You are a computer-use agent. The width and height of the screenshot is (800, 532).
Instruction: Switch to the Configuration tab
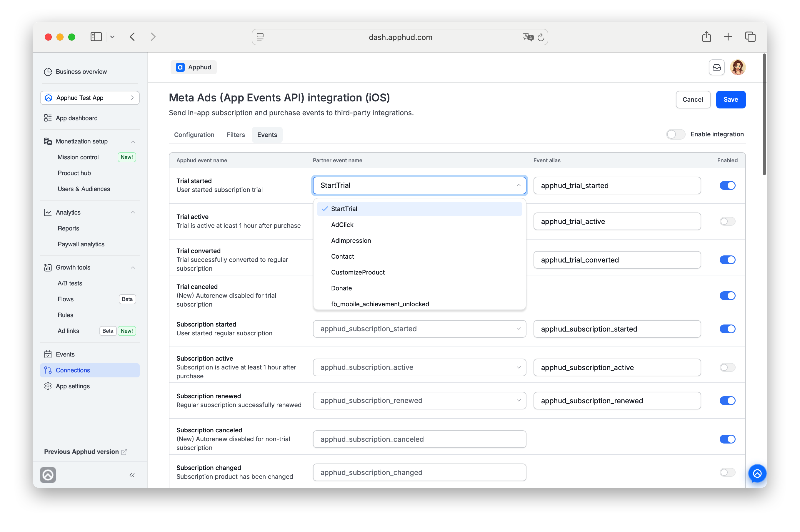point(194,135)
